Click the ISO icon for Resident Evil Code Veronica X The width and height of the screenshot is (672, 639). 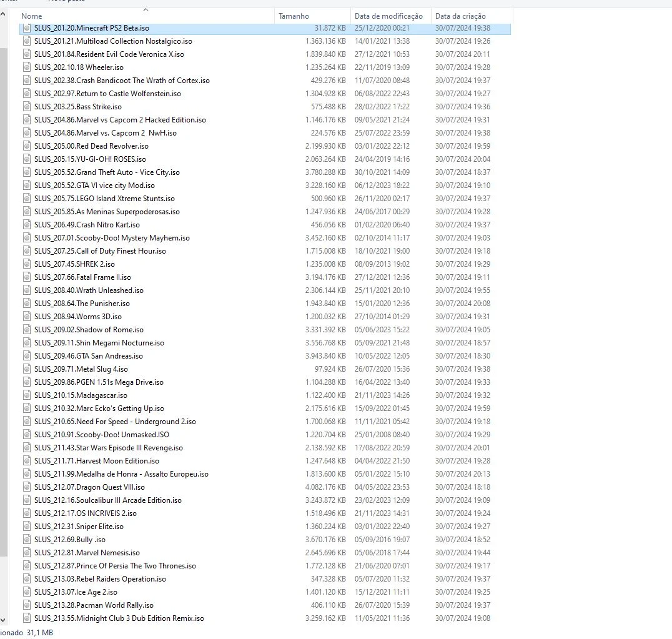point(27,54)
